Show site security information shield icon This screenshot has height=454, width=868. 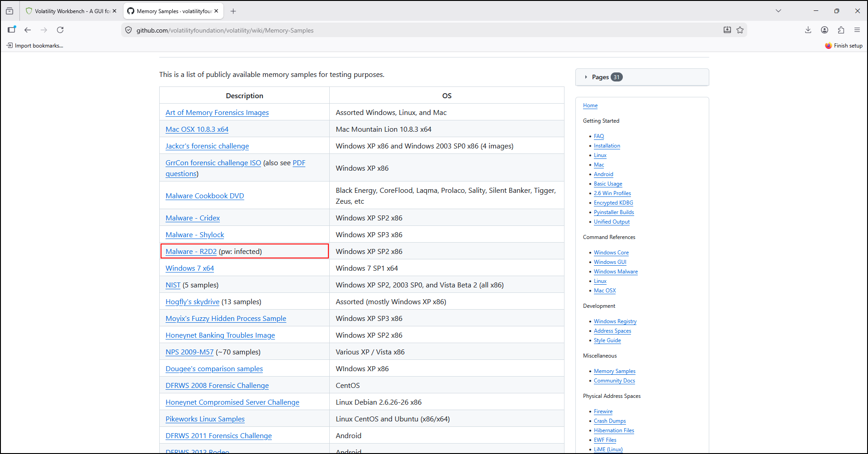(x=128, y=30)
